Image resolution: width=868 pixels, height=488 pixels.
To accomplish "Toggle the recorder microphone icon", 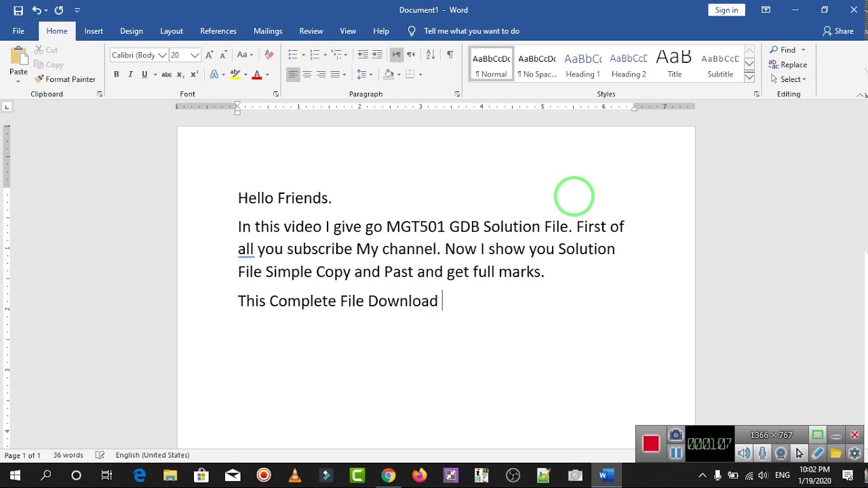I will [762, 453].
